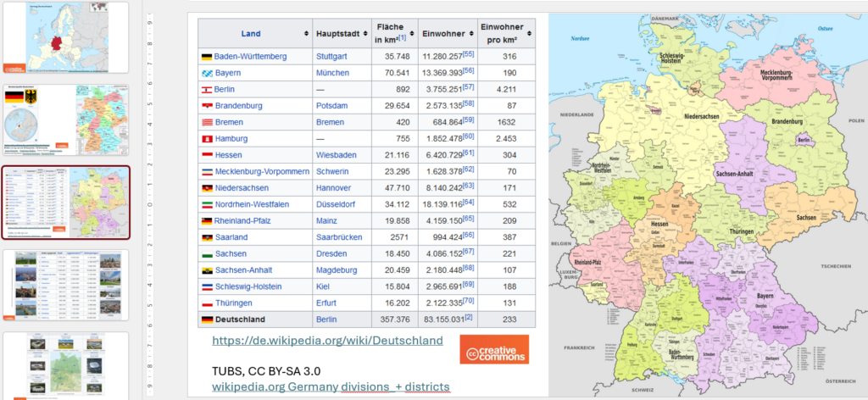Click the Creative Commons logo
This screenshot has width=868, height=400.
pos(494,349)
